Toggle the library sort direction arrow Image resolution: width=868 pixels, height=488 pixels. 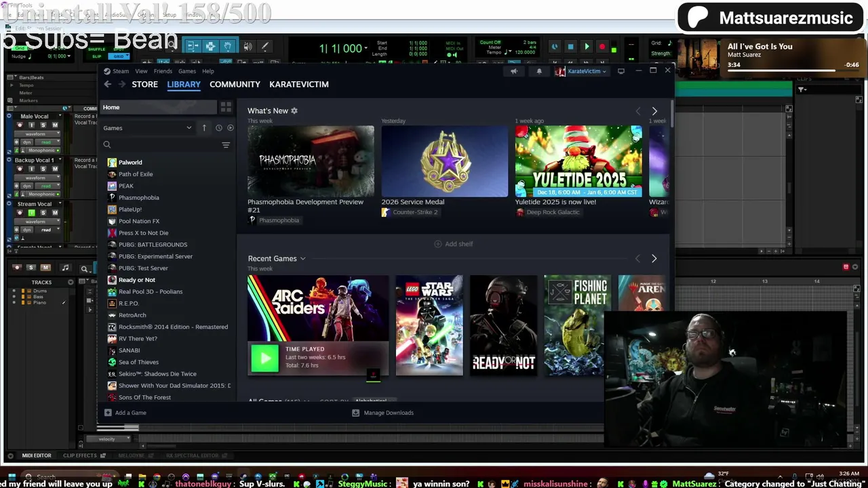pyautogui.click(x=204, y=127)
